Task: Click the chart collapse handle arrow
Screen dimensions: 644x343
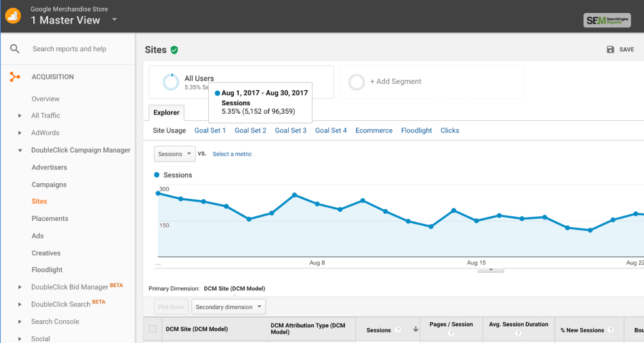Action: click(x=490, y=270)
